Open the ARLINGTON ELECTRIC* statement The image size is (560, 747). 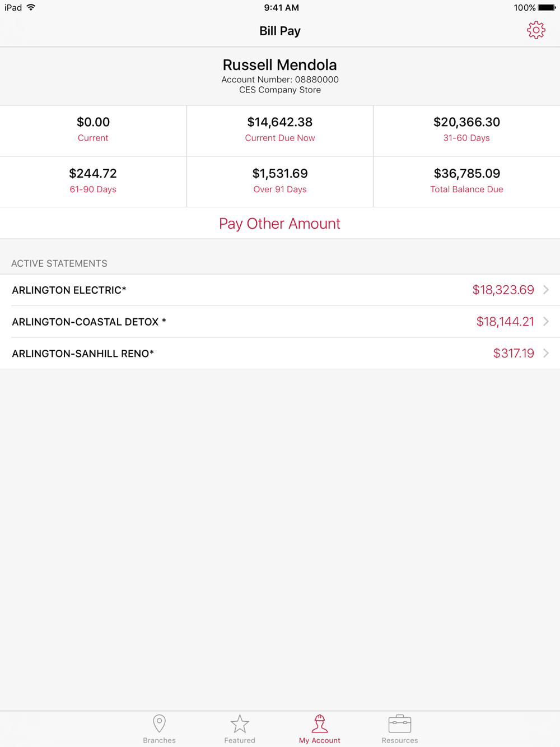pos(69,290)
